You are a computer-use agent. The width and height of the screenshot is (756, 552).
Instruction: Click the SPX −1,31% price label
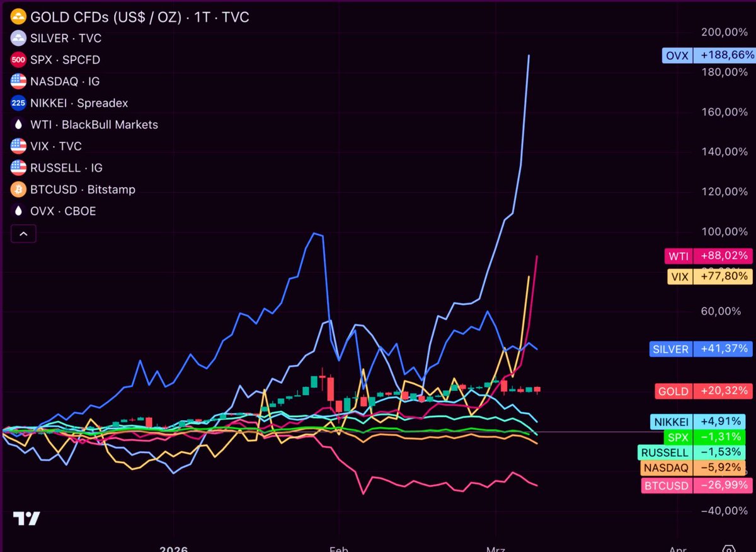(704, 437)
